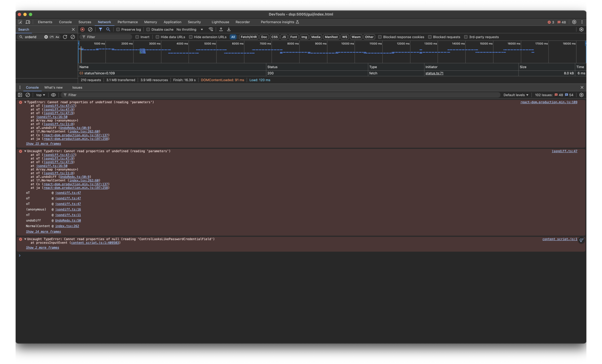Viewport: 602px width, 364px height.
Task: Open DevTools main settings gear
Action: 574,22
